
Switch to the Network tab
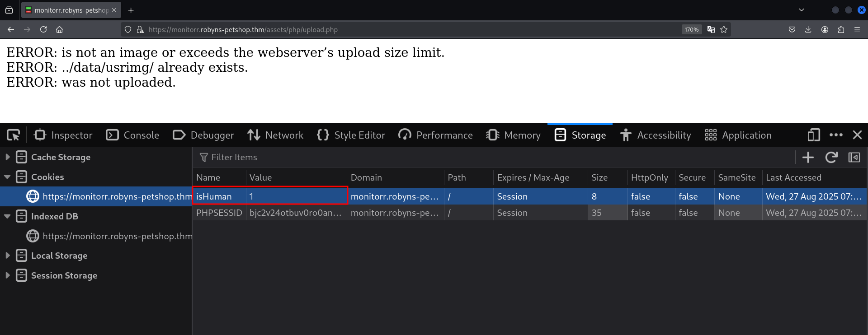click(x=275, y=135)
